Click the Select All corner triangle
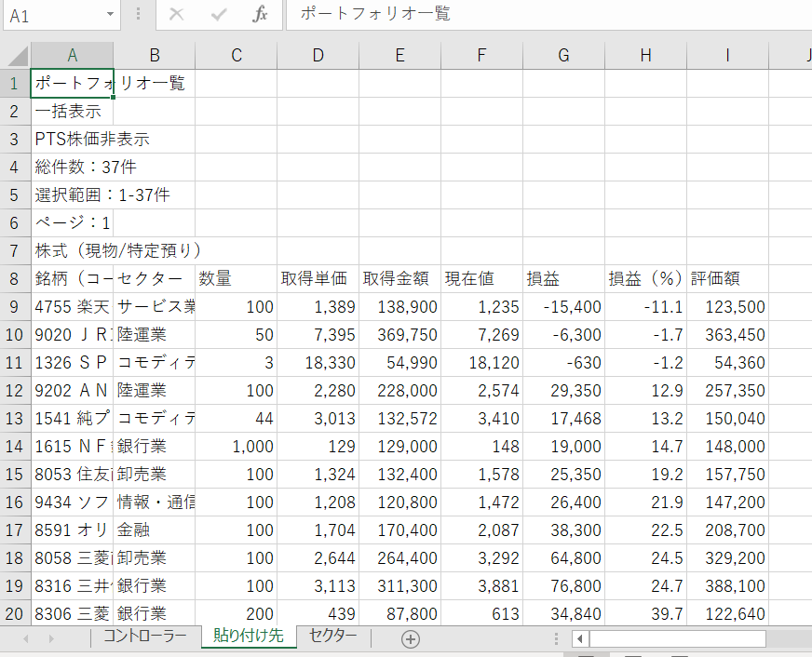This screenshot has height=657, width=812. [x=17, y=55]
